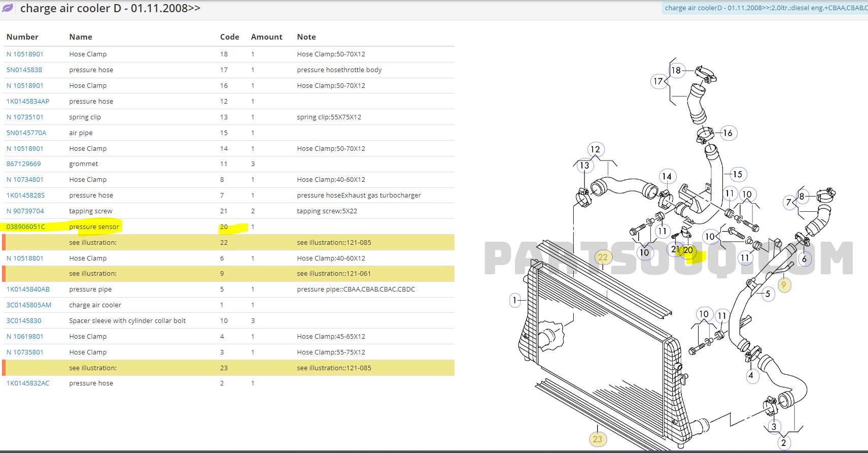868x453 pixels.
Task: Click yellow callout bubble 9 in the diagram
Action: [784, 285]
